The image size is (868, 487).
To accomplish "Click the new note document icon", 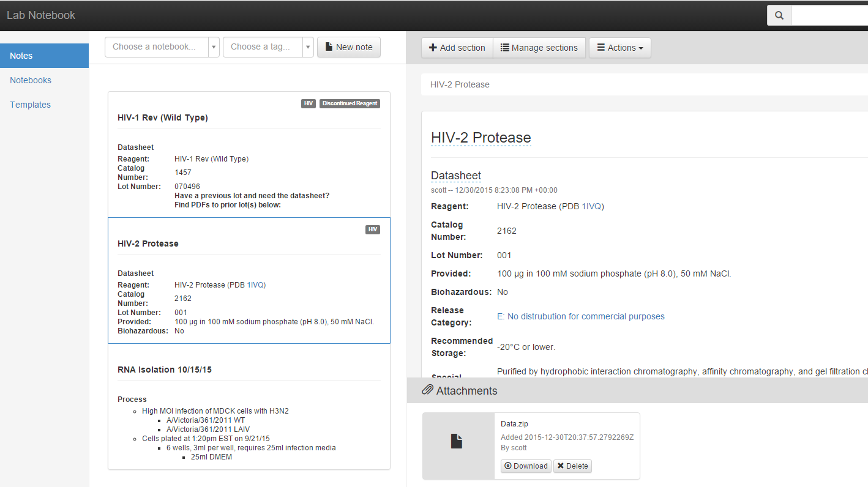I will pos(330,47).
